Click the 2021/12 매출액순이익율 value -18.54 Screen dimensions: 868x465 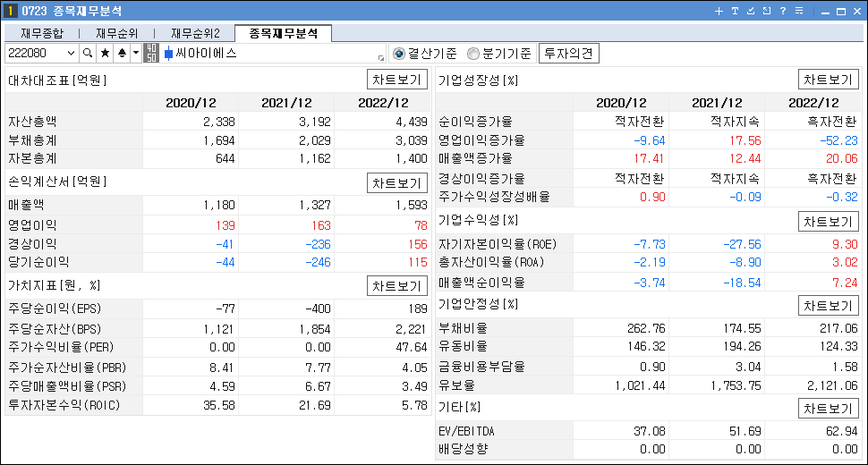[x=742, y=283]
